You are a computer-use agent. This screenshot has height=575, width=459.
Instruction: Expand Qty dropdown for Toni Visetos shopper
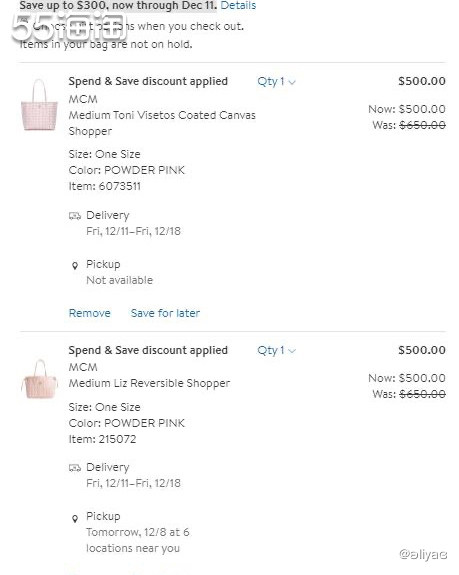point(276,81)
